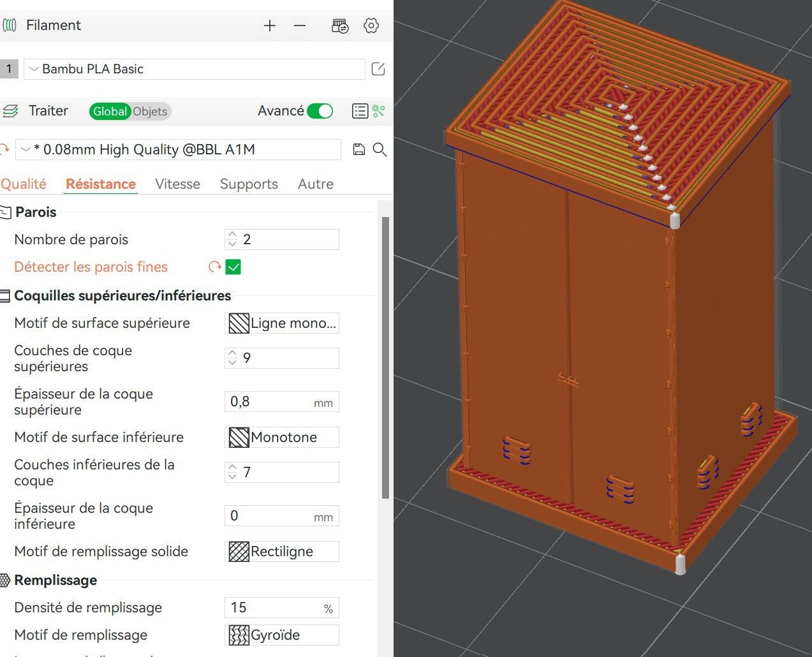Increase Nombre de parois stepper
Viewport: 812px width, 657px height.
pos(232,235)
